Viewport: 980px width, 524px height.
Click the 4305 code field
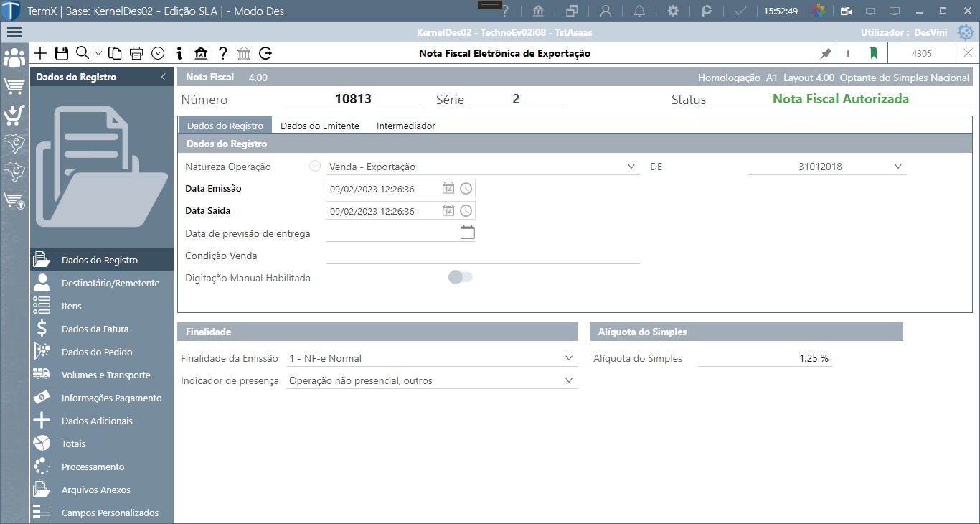(x=922, y=53)
